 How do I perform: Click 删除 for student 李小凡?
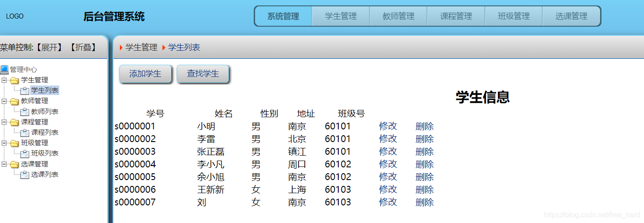(425, 164)
